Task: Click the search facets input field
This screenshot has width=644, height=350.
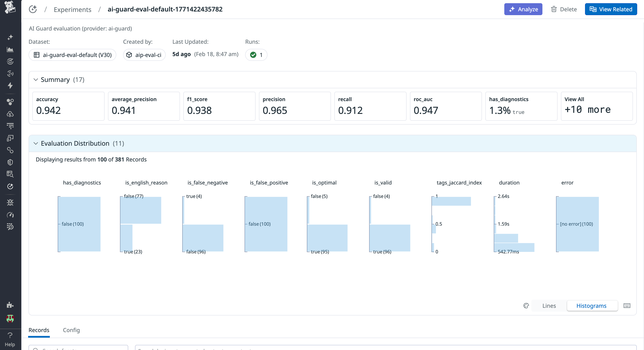Action: tap(78, 348)
